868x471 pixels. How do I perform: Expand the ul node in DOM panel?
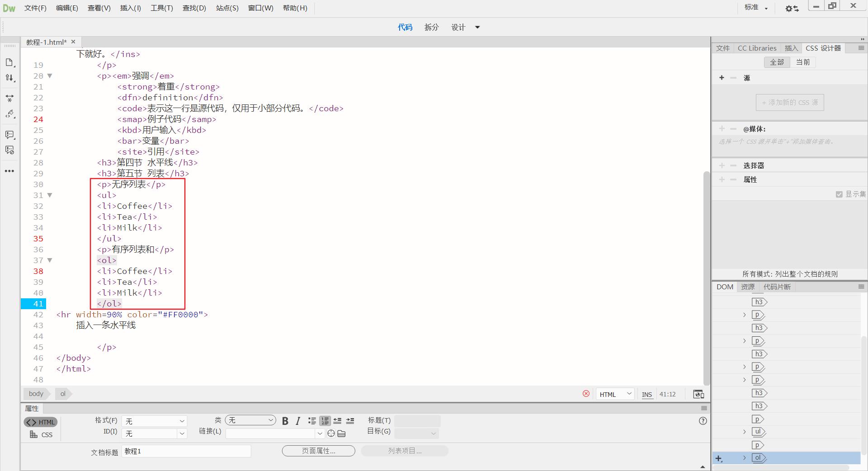coord(744,432)
